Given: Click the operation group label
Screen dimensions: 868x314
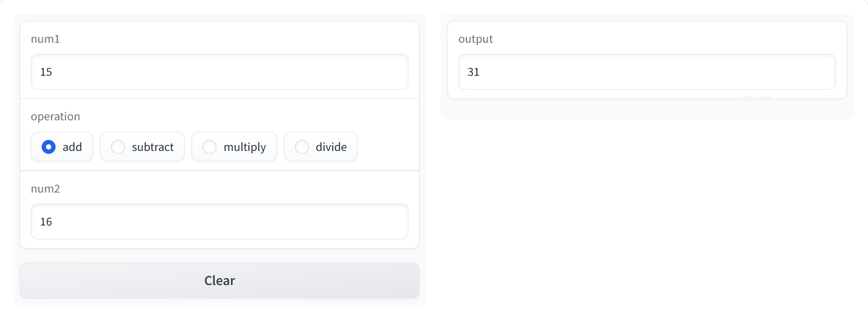Looking at the screenshot, I should pos(56,116).
